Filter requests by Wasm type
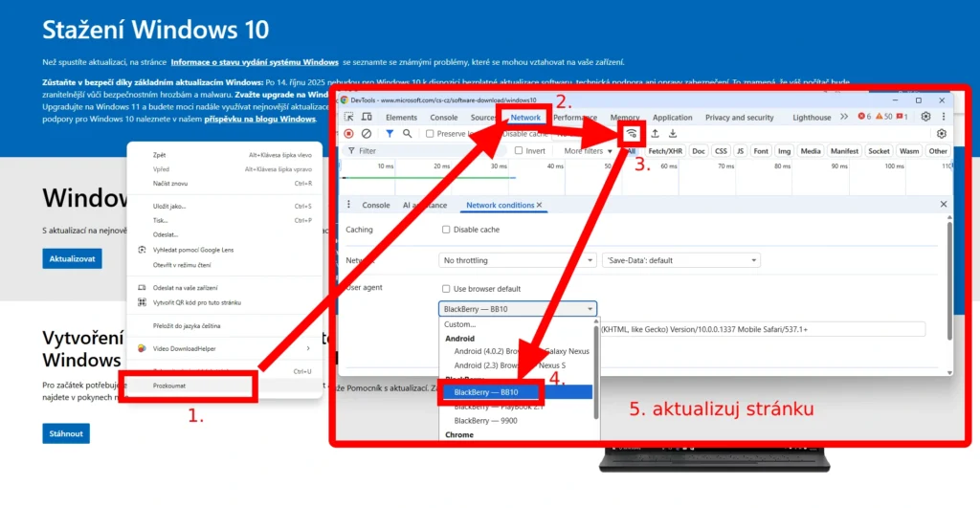Screen dimensions: 980x508 909,150
